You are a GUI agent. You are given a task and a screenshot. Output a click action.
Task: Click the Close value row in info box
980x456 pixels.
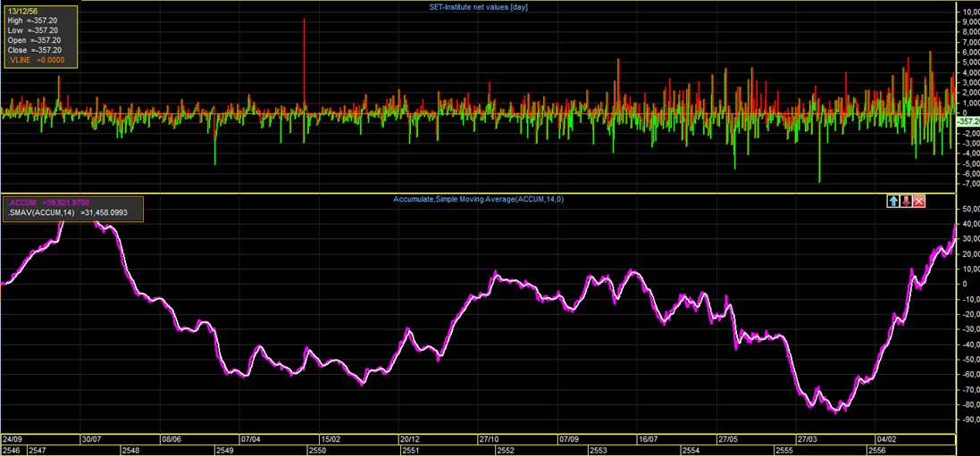click(x=34, y=49)
